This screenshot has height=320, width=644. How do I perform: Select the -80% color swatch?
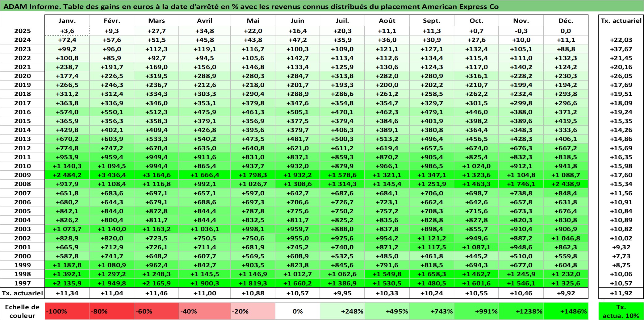(x=112, y=311)
